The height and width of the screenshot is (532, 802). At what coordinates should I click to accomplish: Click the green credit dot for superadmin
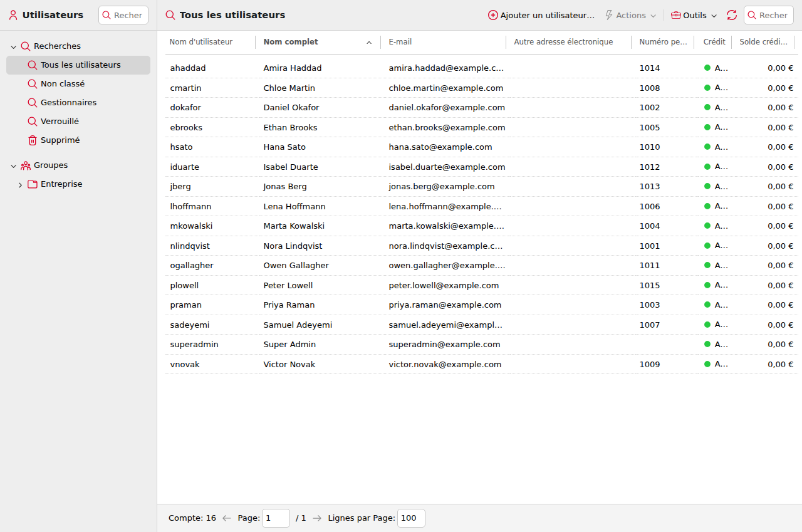point(707,344)
